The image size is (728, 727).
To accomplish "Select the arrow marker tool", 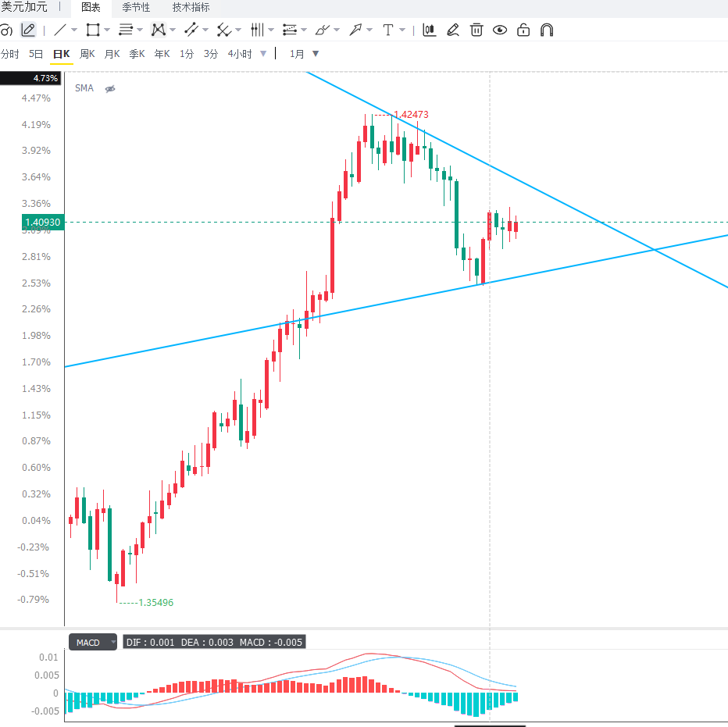I will 355,30.
